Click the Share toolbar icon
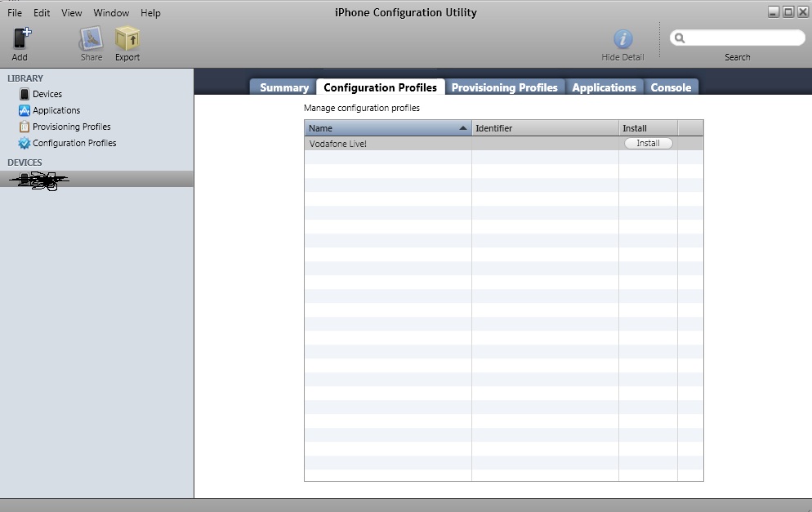This screenshot has height=512, width=812. [91, 38]
